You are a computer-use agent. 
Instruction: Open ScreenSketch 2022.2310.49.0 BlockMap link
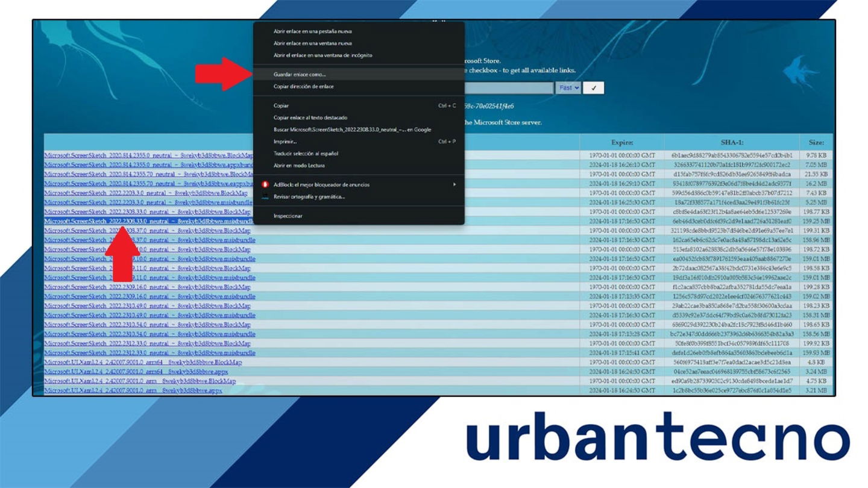point(147,305)
